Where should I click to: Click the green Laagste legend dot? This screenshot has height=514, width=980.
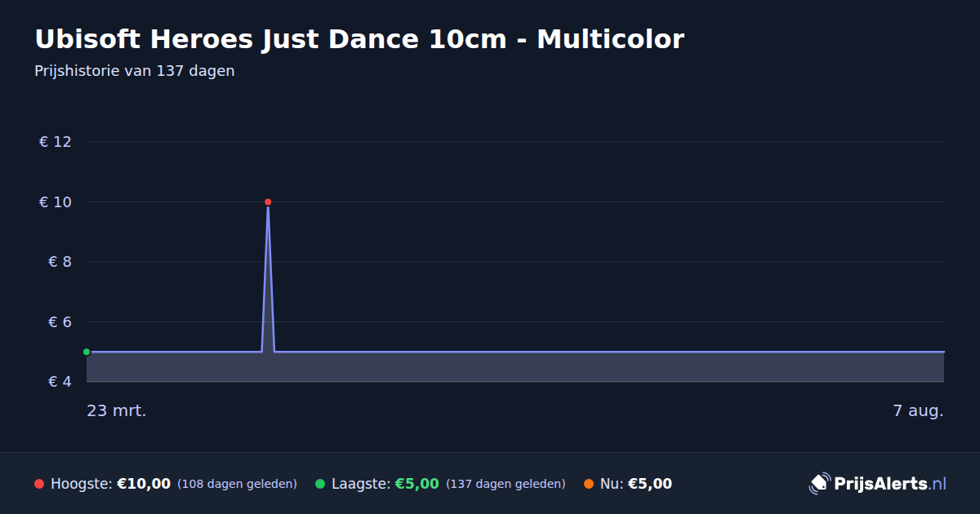pos(320,484)
